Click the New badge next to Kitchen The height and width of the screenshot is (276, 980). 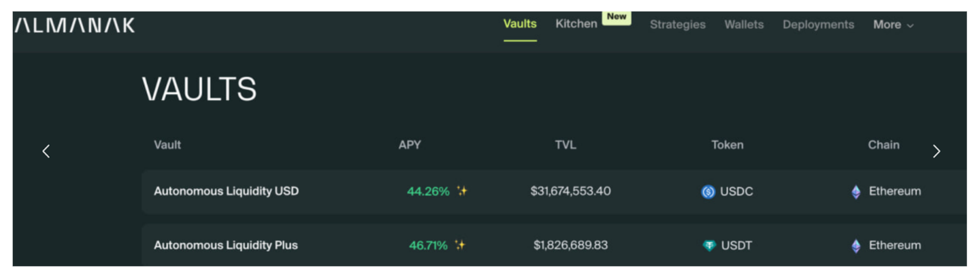point(616,17)
